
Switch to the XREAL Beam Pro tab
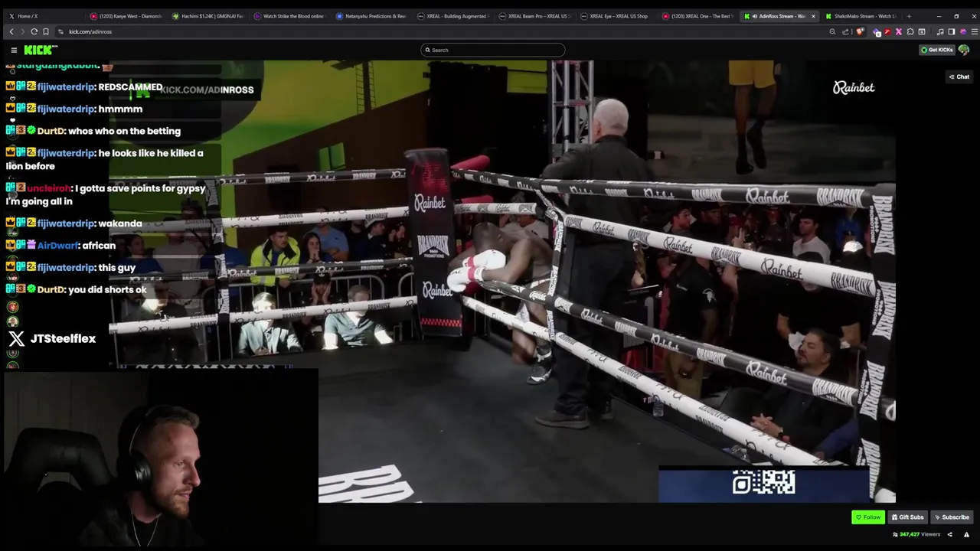point(535,16)
